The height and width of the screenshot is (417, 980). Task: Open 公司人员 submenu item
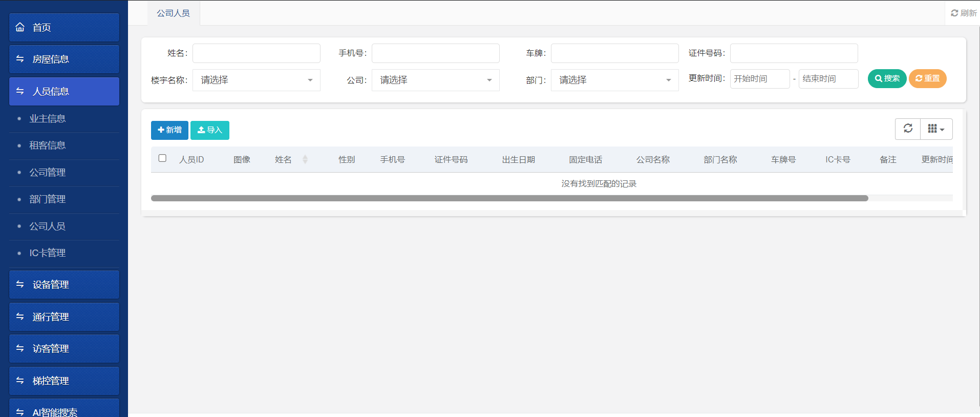[64, 226]
